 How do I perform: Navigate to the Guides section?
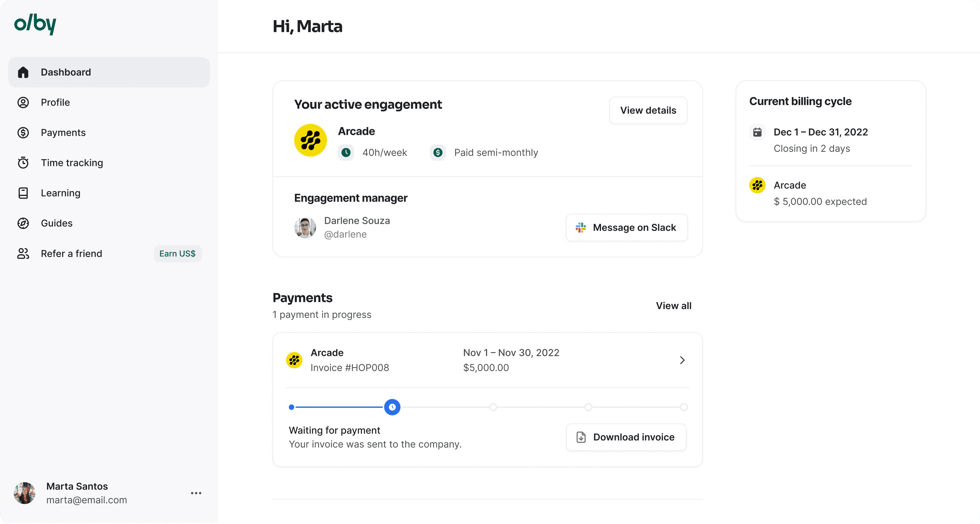(x=56, y=223)
